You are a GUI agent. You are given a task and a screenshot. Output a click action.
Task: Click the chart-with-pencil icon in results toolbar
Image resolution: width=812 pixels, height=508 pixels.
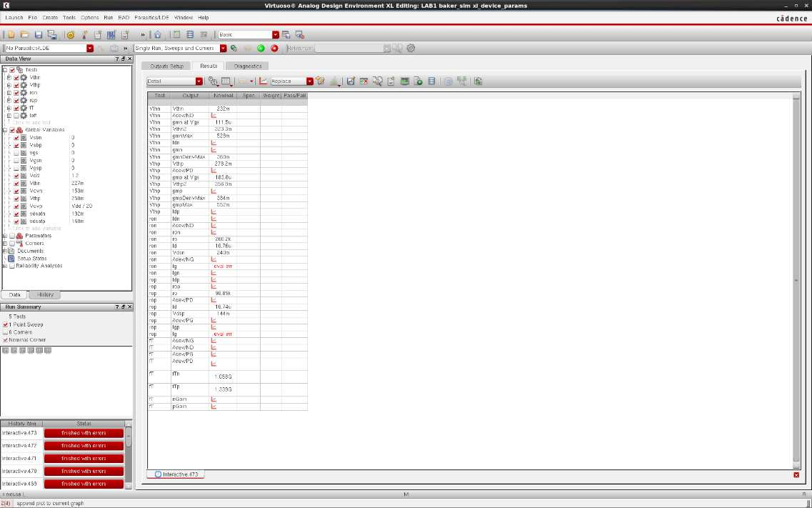[x=351, y=81]
